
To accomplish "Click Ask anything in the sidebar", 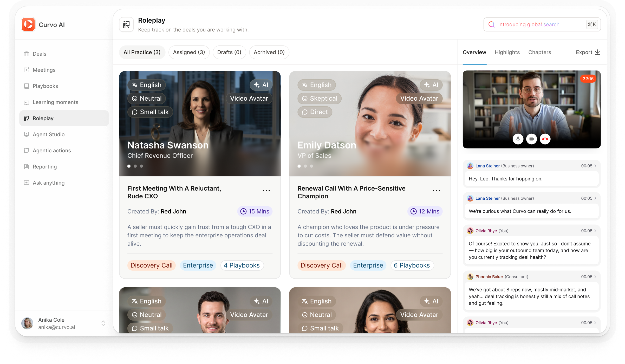I will [x=64, y=183].
